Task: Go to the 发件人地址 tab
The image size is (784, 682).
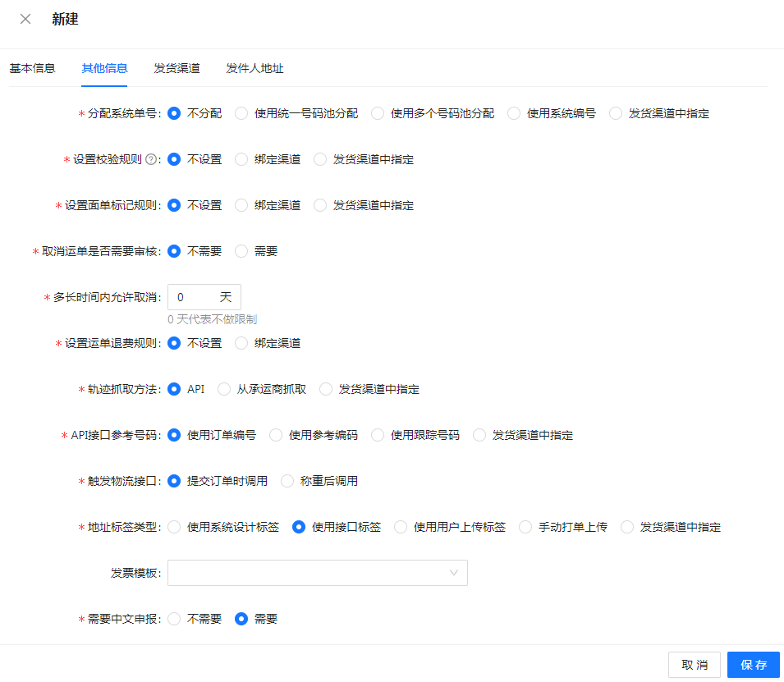Action: (x=254, y=68)
